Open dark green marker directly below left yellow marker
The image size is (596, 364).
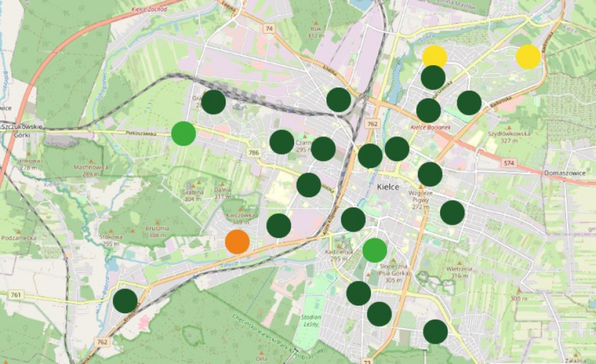[x=433, y=77]
